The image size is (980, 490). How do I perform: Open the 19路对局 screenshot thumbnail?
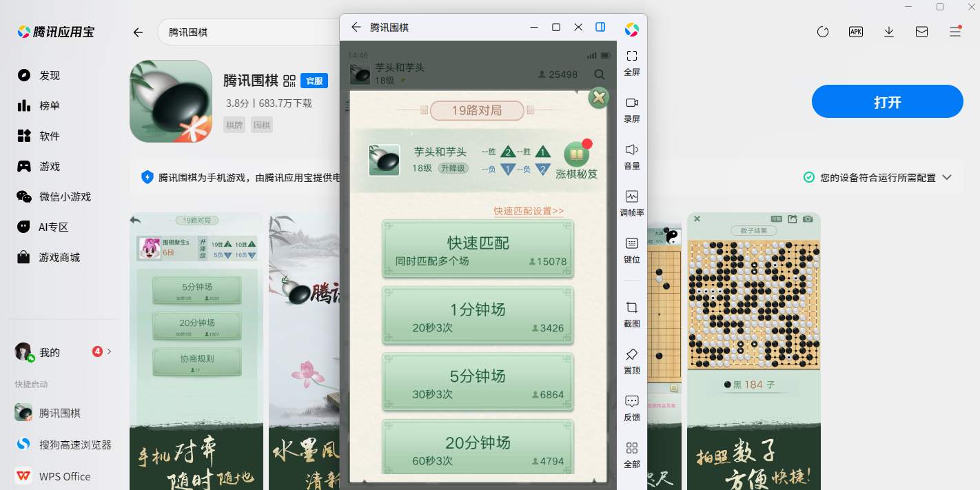tap(196, 351)
